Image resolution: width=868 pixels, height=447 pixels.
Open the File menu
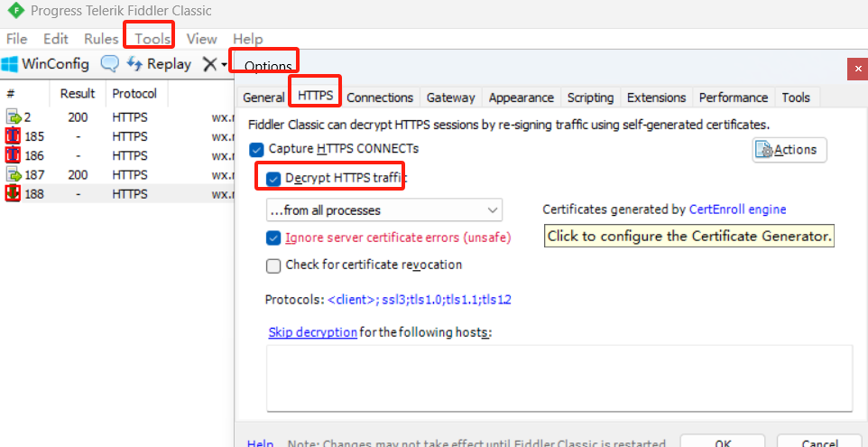point(16,39)
